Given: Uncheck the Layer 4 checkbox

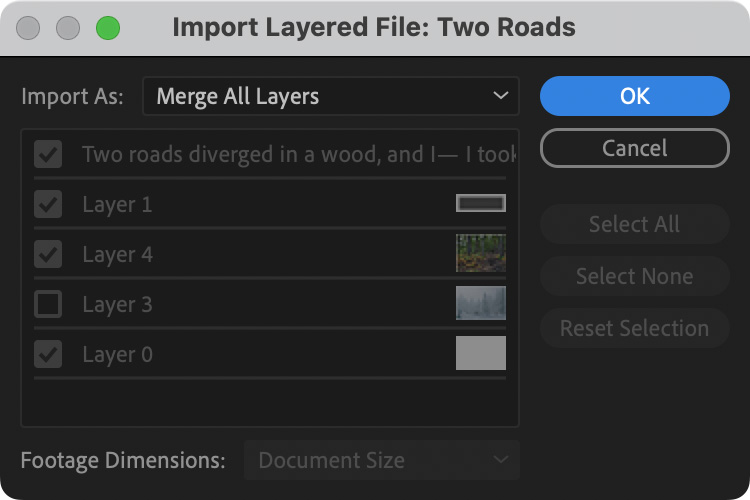Looking at the screenshot, I should click(48, 254).
